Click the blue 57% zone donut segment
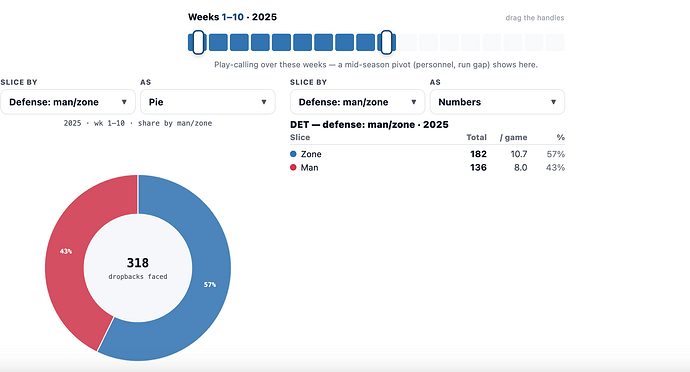 (x=210, y=284)
